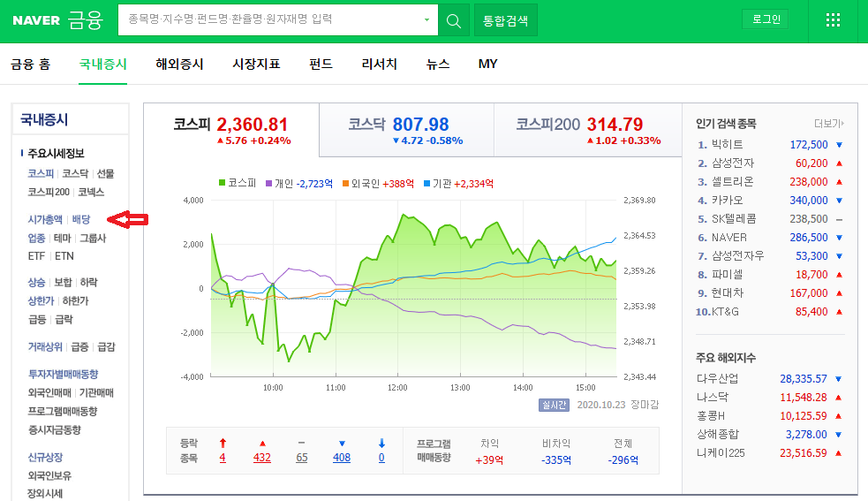
Task: Click 408 falling stocks count
Action: point(342,458)
